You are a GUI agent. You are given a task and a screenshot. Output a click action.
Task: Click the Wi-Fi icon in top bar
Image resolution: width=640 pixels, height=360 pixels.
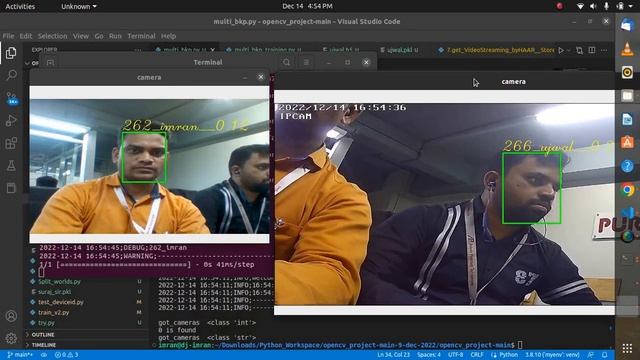click(580, 6)
